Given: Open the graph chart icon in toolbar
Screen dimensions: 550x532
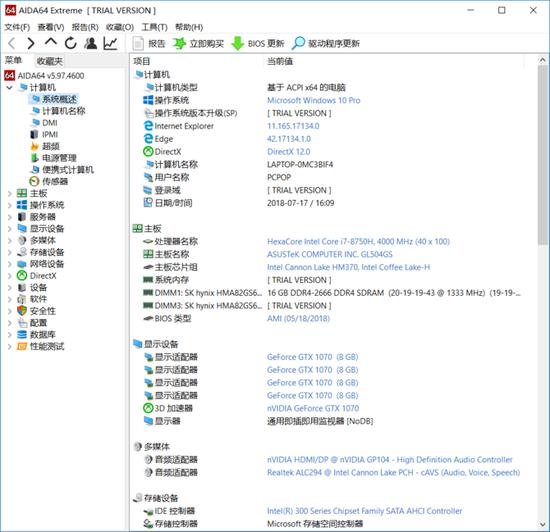Looking at the screenshot, I should click(x=110, y=43).
